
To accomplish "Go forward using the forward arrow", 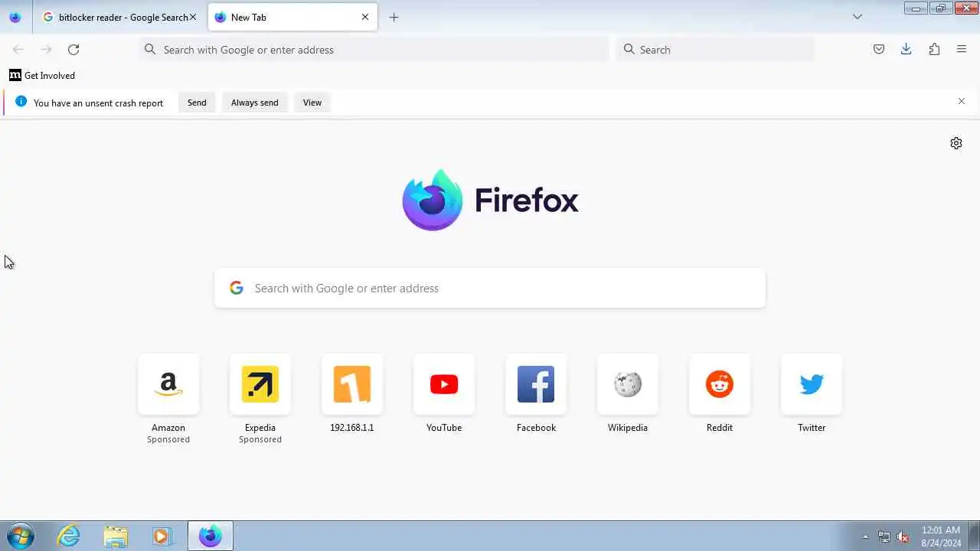I will coord(46,50).
